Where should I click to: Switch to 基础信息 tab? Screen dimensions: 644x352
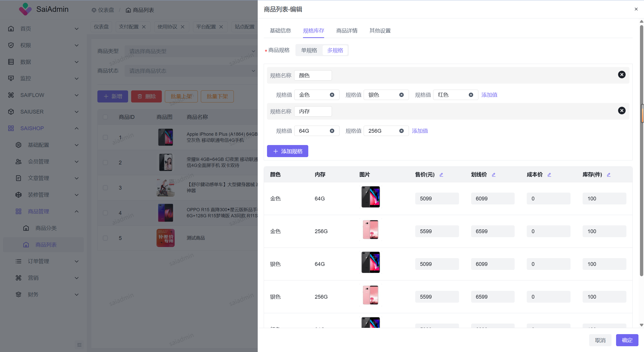[x=280, y=31]
